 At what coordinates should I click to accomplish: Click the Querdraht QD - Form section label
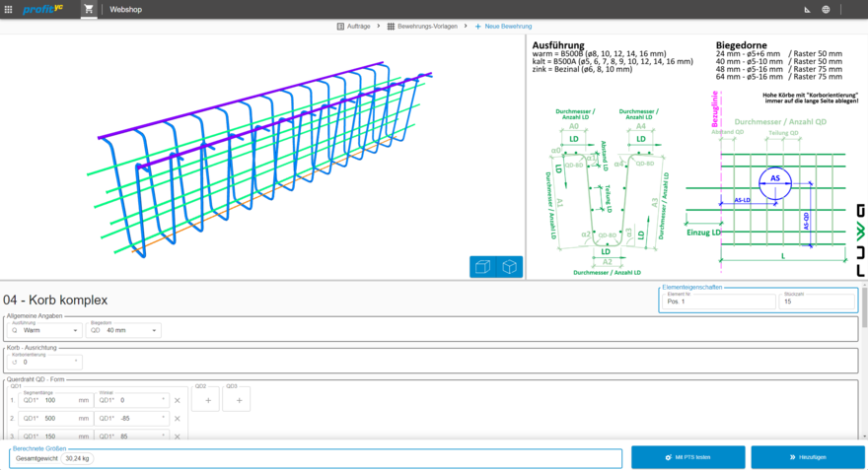click(36, 379)
